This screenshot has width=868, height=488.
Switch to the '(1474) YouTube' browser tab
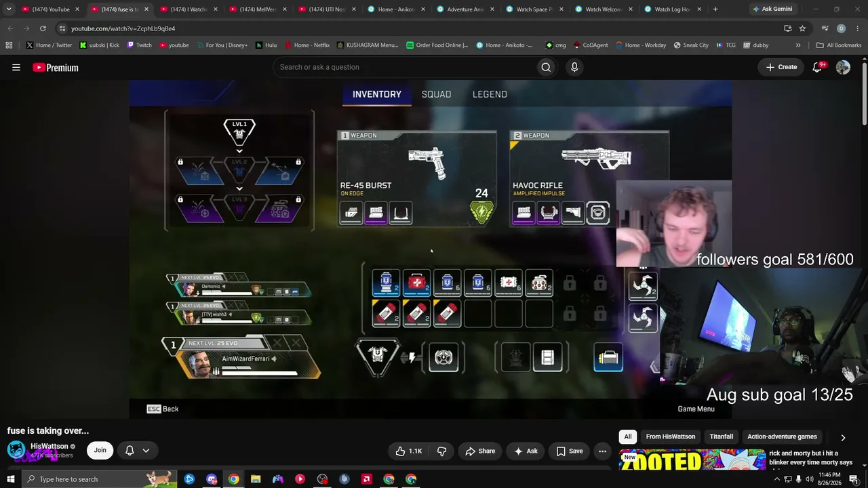[x=50, y=9]
